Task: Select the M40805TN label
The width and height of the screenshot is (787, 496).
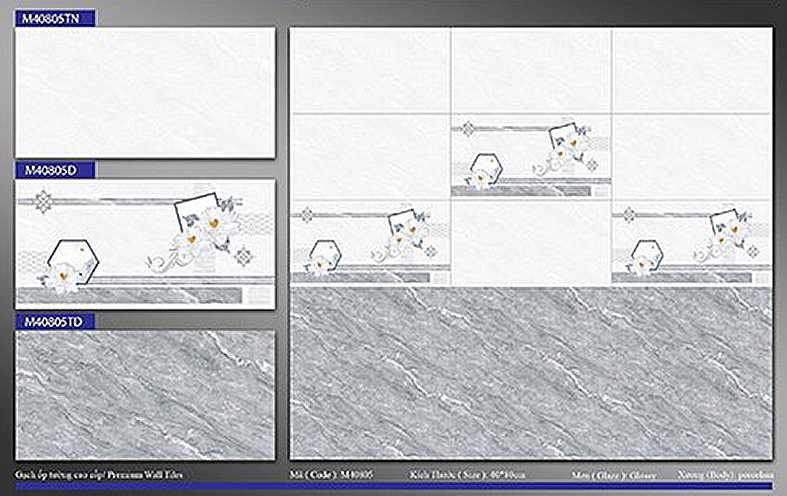Action: click(x=55, y=19)
